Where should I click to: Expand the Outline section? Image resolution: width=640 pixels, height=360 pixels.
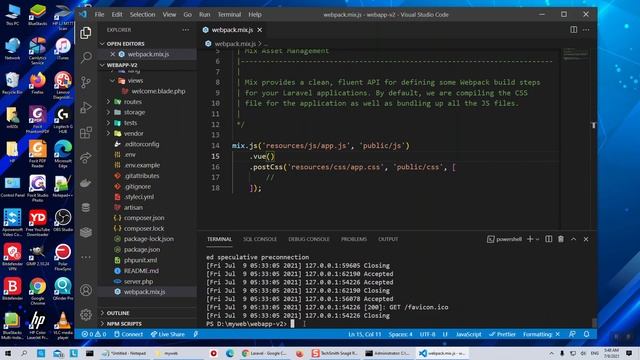pos(118,313)
